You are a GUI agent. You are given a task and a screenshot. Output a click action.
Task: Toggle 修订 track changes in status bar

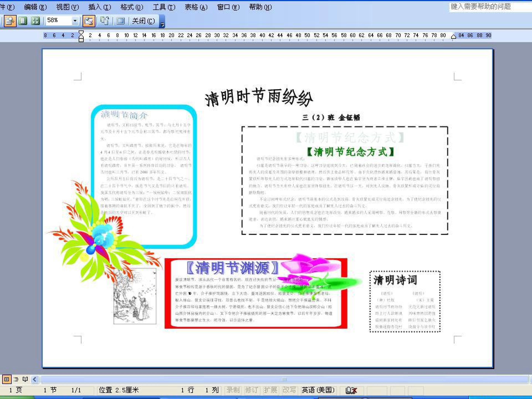click(x=252, y=390)
